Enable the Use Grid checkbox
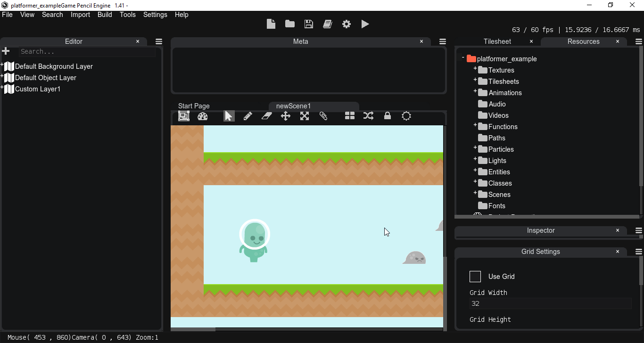The image size is (644, 343). [475, 277]
